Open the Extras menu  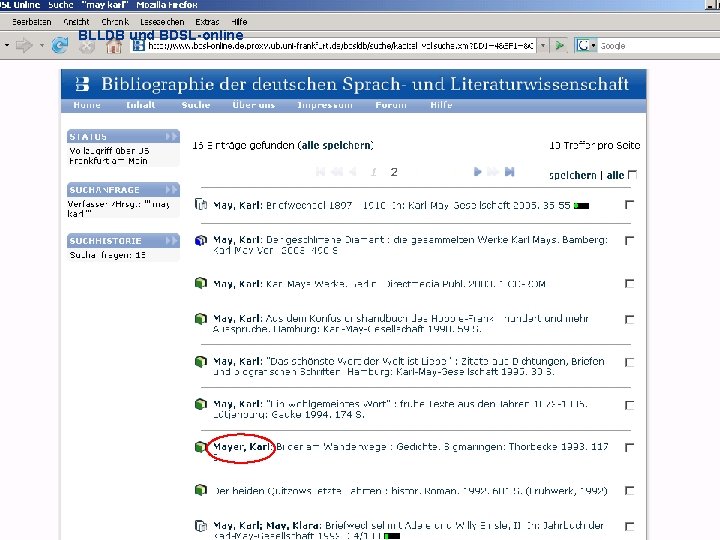[x=207, y=22]
